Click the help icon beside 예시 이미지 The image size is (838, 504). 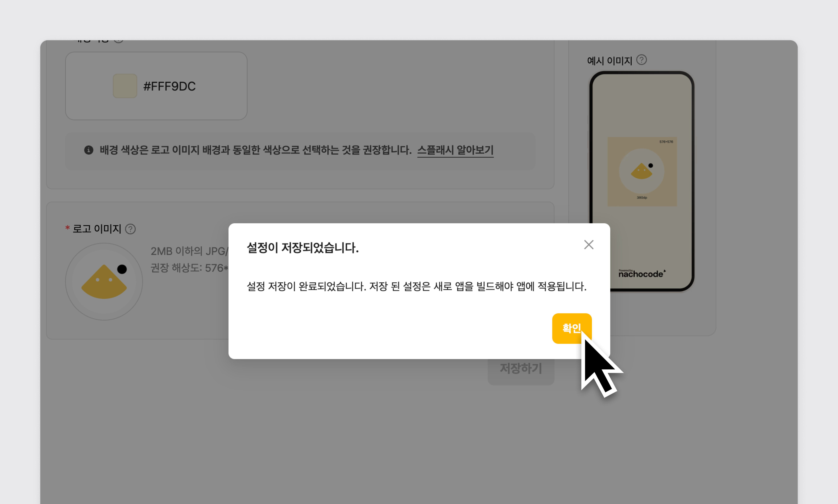[641, 60]
